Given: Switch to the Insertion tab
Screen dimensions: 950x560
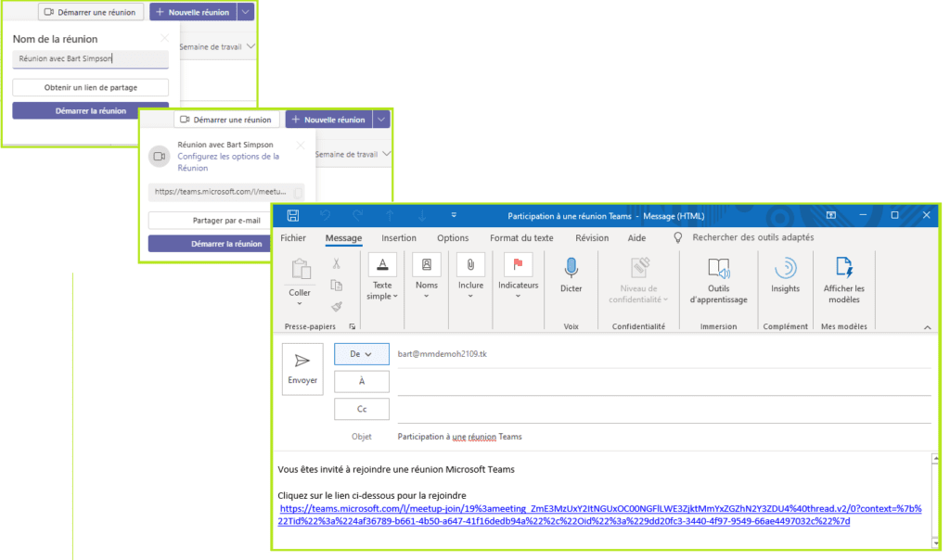Looking at the screenshot, I should (x=399, y=238).
